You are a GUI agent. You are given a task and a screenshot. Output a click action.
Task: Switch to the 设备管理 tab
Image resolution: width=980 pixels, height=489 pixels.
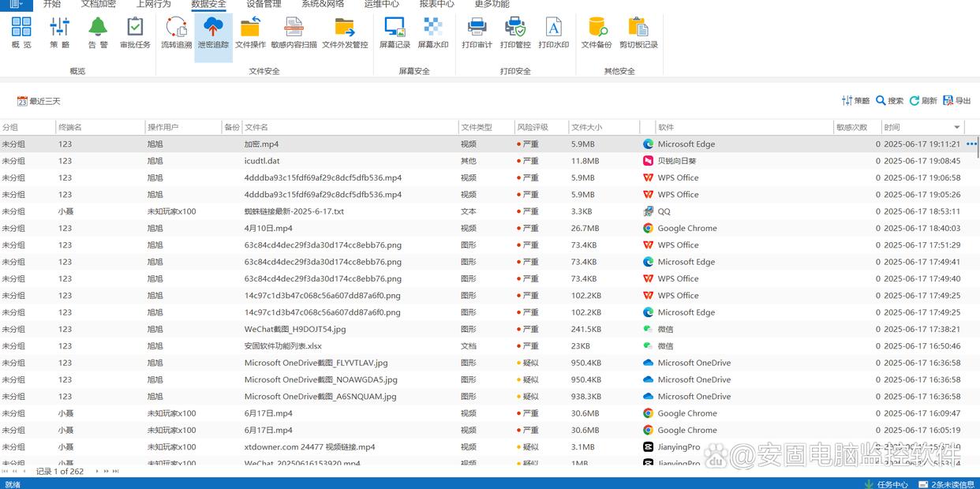click(264, 4)
